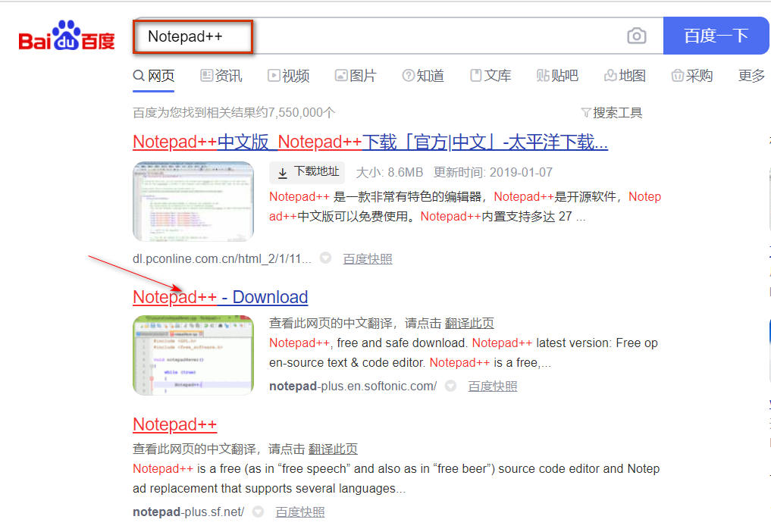Click the 更新时间: 2019-01-07 text
Screen dimensions: 771x532
(x=494, y=173)
